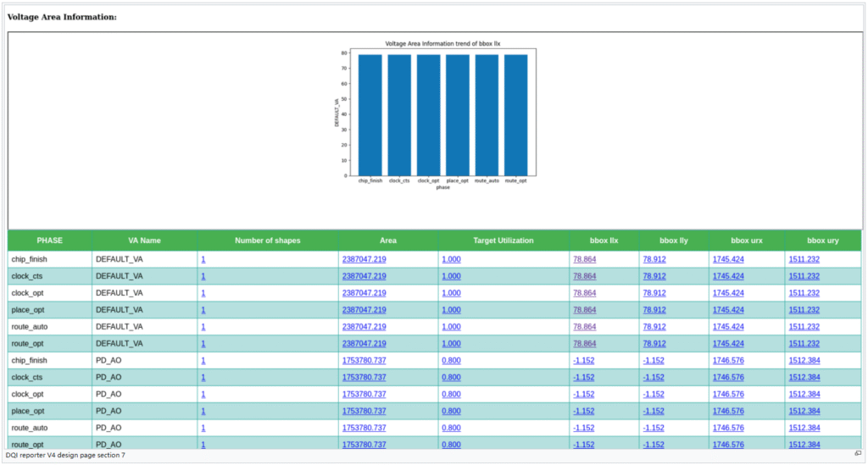Click Target Utilization link in place_opt DEFAULT_VA row
Screen dimensions: 868x465
coord(451,310)
